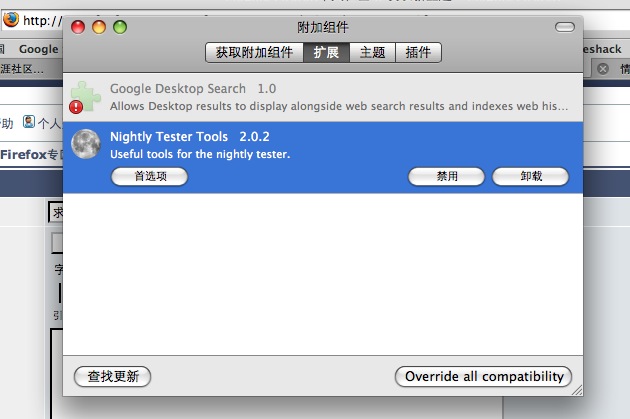This screenshot has width=630, height=419.
Task: Click the 查找更新 button
Action: tap(112, 376)
